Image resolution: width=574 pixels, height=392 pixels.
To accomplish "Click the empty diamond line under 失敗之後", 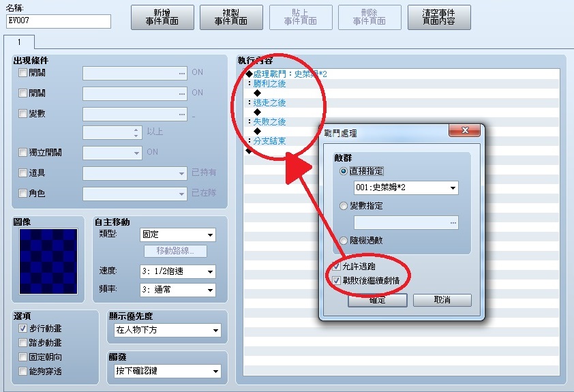I will [258, 132].
